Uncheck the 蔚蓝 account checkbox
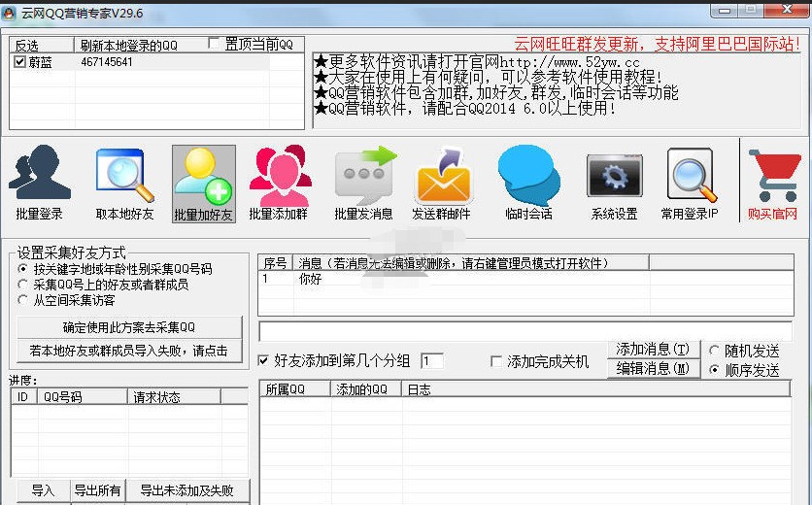Screen dimensions: 812x505 click(19, 61)
